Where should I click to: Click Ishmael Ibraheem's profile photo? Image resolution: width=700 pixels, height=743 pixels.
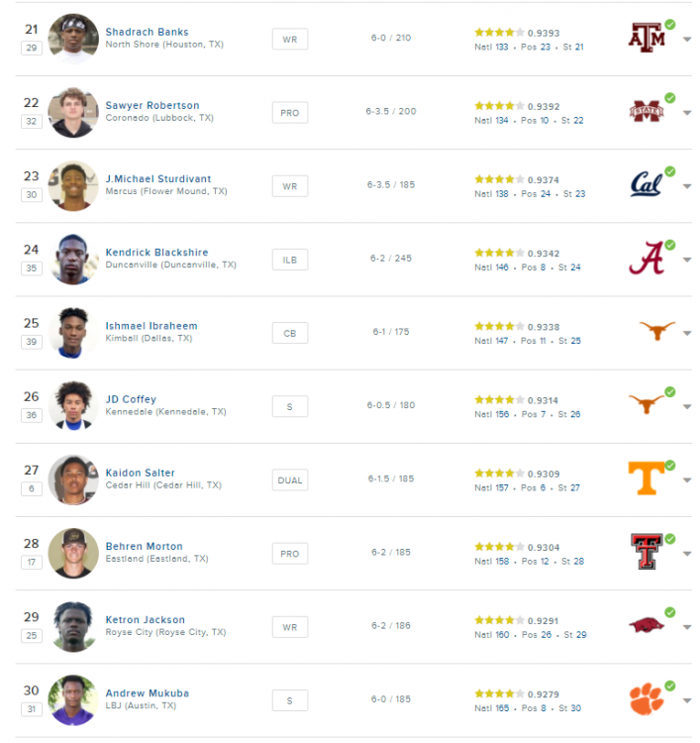tap(72, 333)
